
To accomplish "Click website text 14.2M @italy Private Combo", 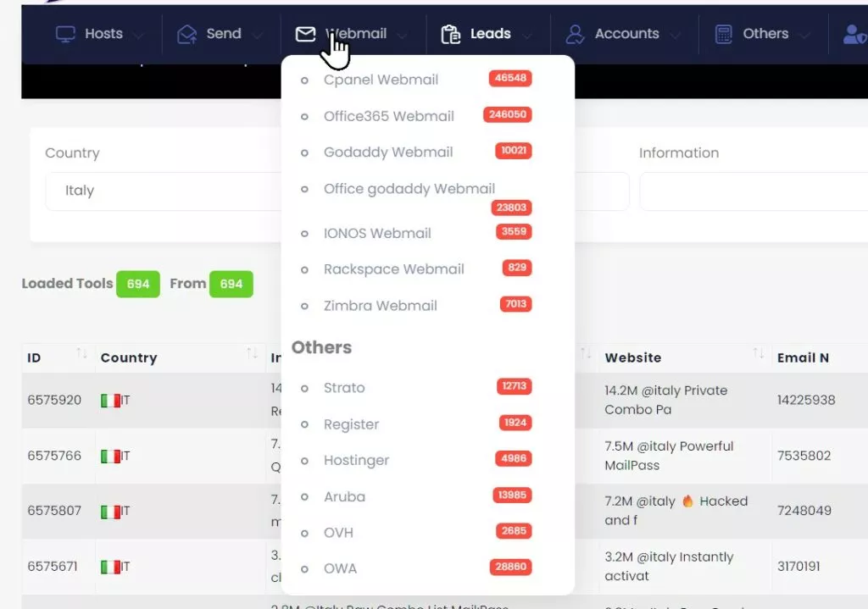I will click(666, 400).
